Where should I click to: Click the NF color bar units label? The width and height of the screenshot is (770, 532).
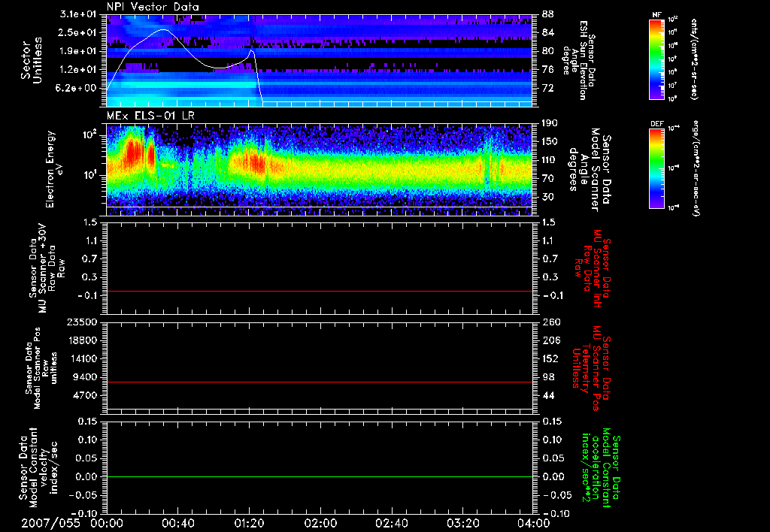694,59
